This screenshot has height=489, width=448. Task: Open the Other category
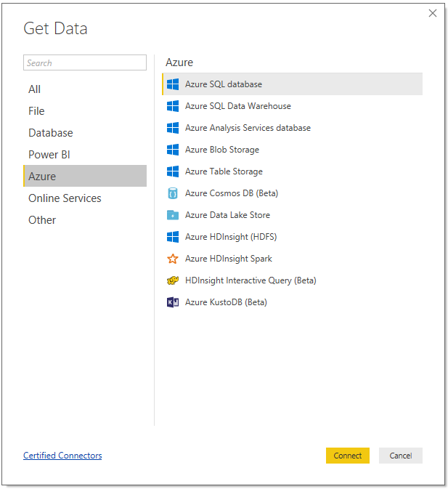coord(85,220)
